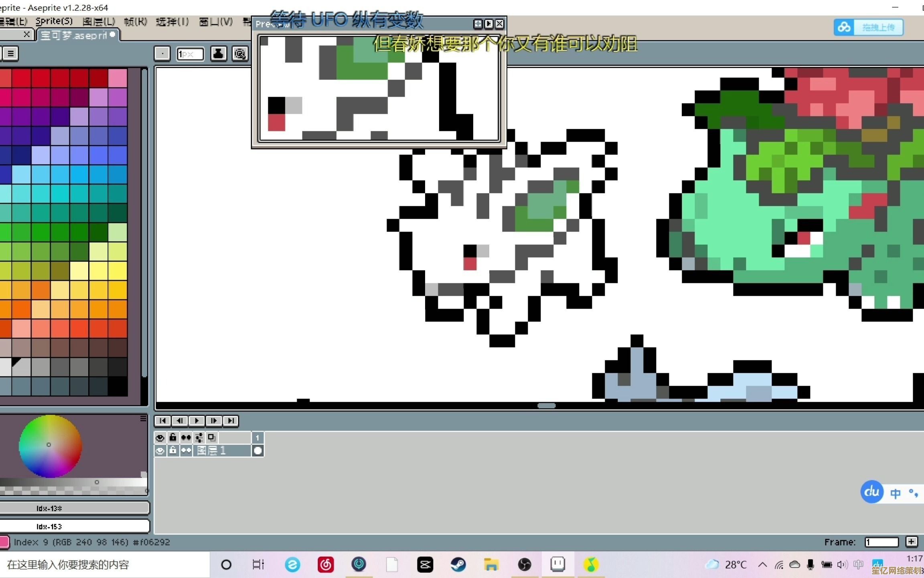Toggle visibility of 图层 1 layer
The width and height of the screenshot is (924, 578).
pyautogui.click(x=160, y=451)
